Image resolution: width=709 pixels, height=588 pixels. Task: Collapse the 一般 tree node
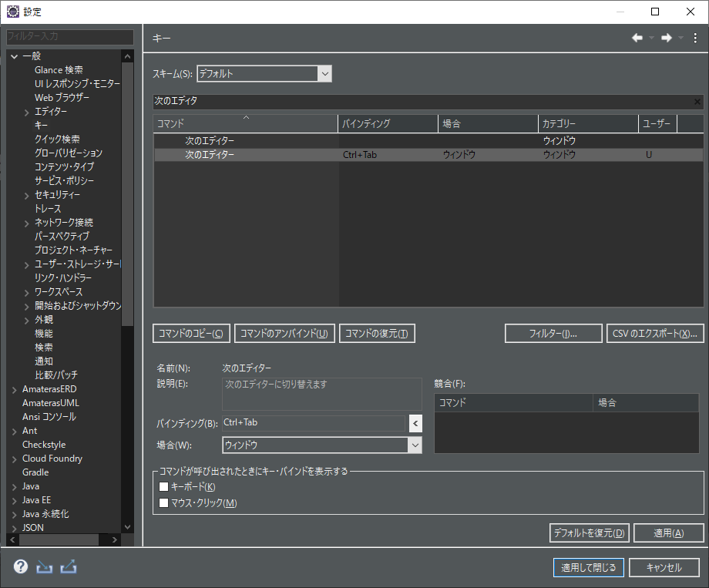[x=15, y=56]
